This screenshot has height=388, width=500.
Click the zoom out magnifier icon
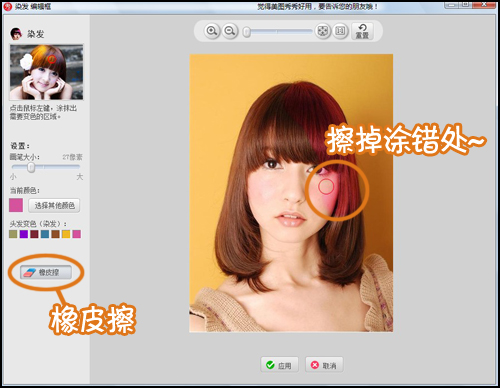click(x=230, y=31)
